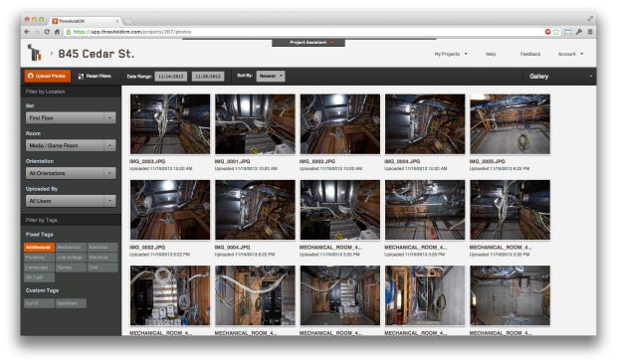Open the Room dropdown showing Media / Game Room
Screen dimensions: 617x364
[71, 145]
